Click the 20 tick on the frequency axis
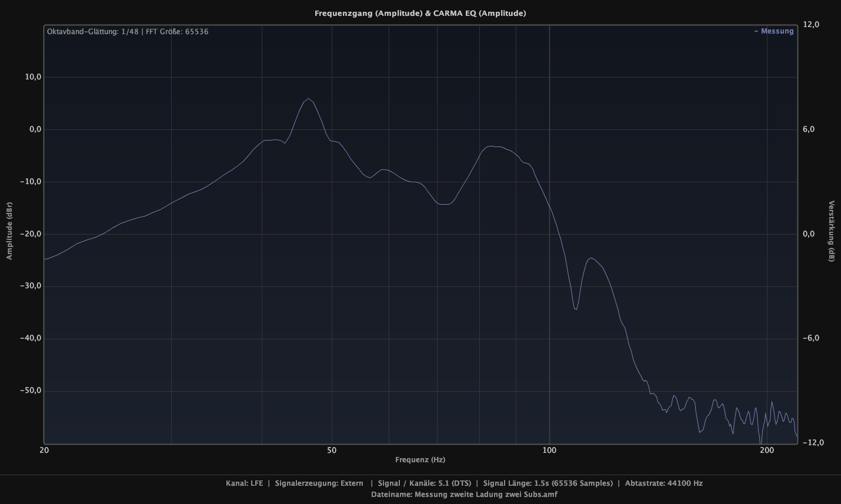Screen dimensions: 841x504 [x=44, y=450]
